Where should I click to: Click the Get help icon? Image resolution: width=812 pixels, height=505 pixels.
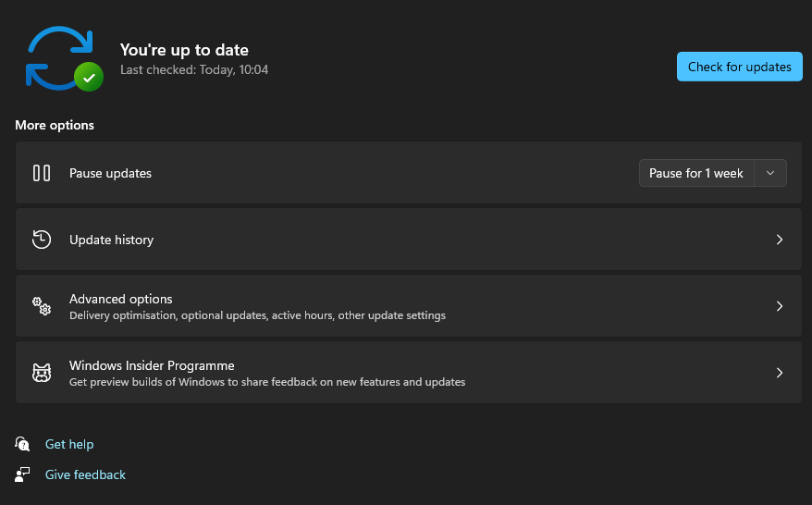tap(23, 444)
